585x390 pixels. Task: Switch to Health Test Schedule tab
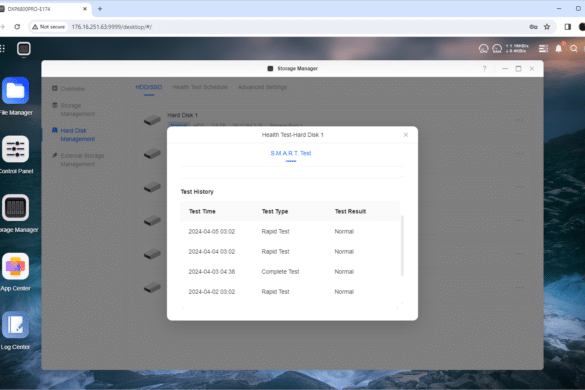point(200,87)
